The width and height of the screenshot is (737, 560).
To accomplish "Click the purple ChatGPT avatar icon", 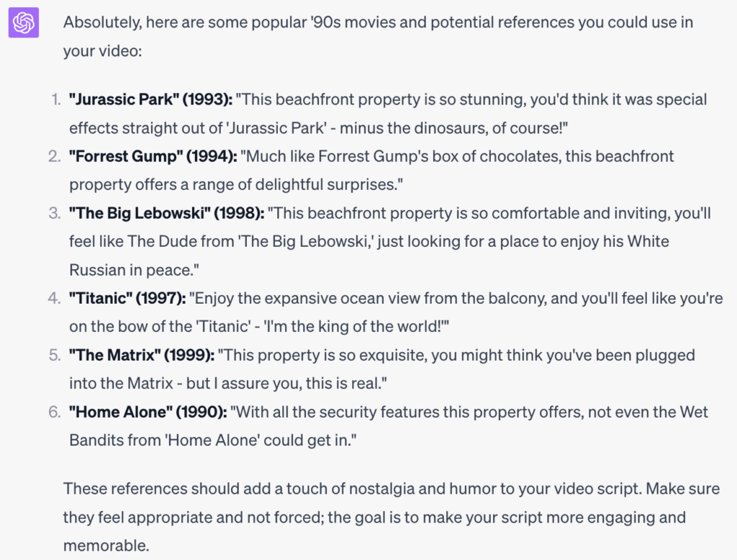I will point(24,22).
